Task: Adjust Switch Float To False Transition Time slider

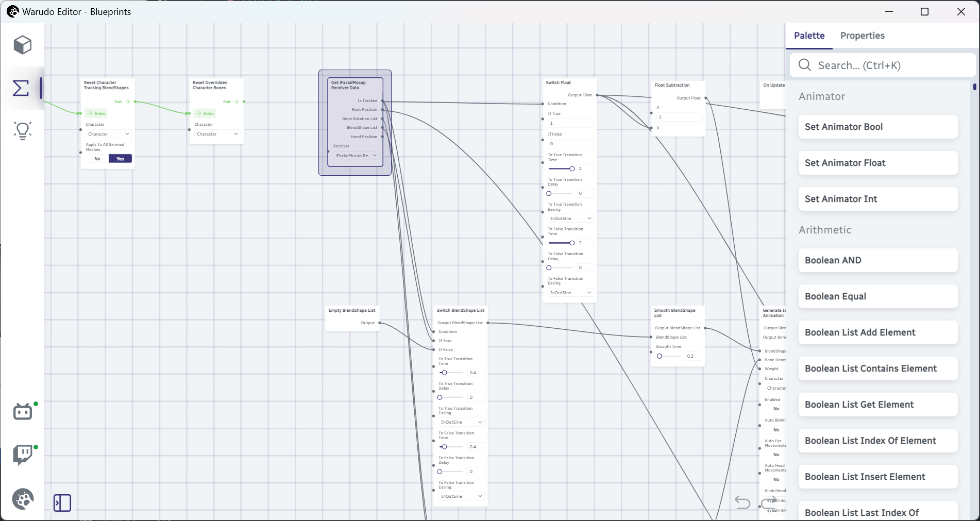Action: click(x=562, y=243)
